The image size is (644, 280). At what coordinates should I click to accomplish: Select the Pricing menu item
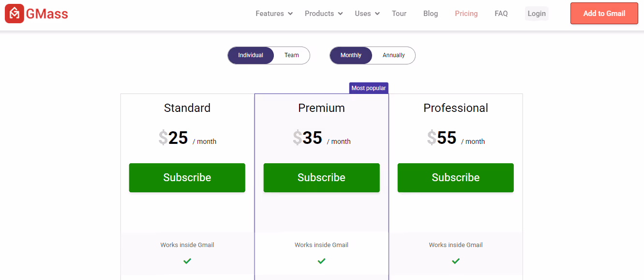(466, 13)
